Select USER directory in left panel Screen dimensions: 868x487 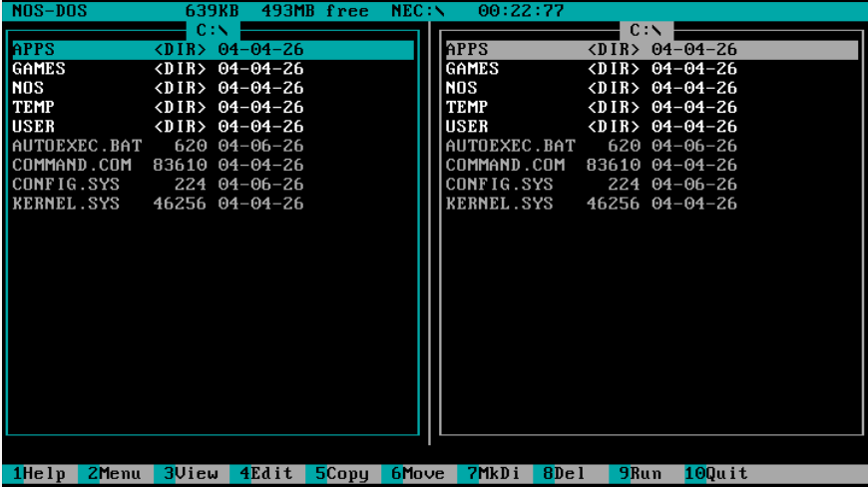click(x=214, y=127)
